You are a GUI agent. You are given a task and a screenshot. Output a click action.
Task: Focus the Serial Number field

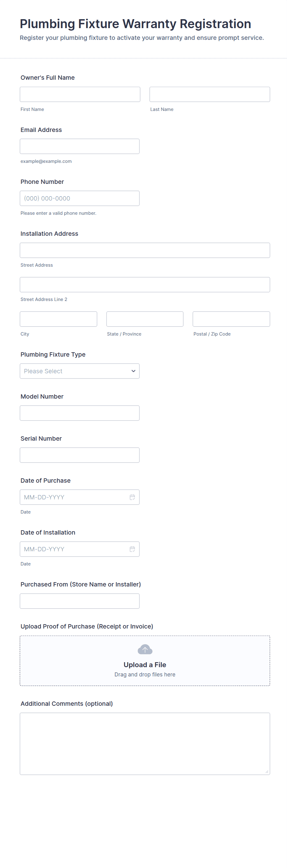coord(79,455)
